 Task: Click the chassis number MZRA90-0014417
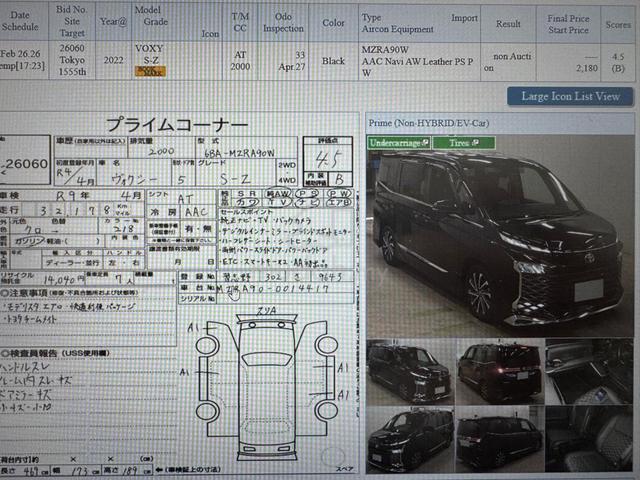pyautogui.click(x=273, y=289)
